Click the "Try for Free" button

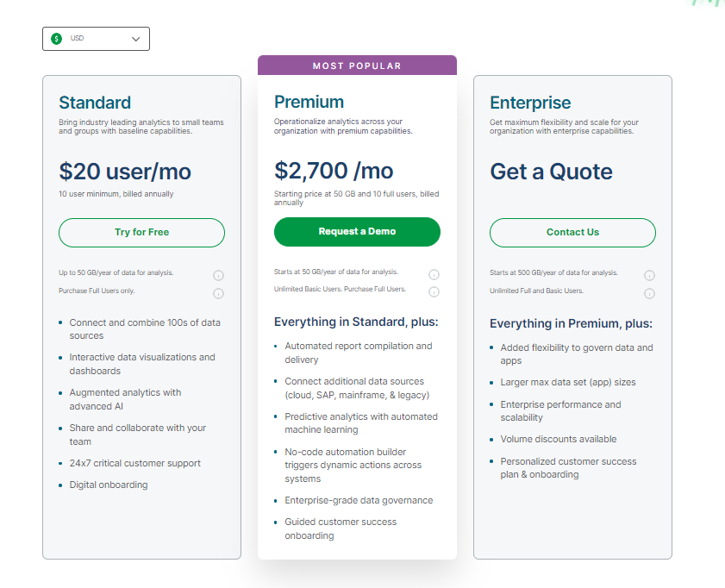(x=141, y=233)
